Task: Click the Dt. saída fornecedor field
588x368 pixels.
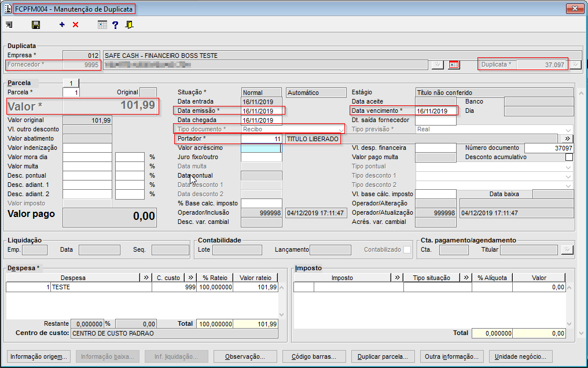Action: pos(436,120)
